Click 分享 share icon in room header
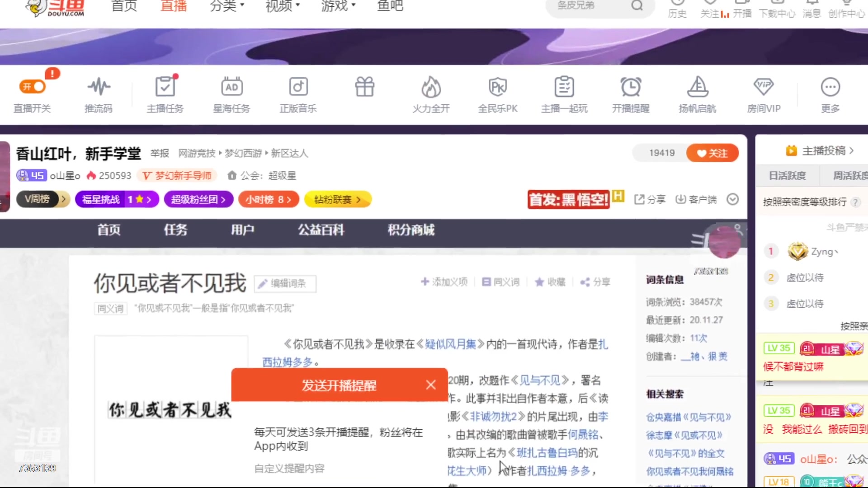The height and width of the screenshot is (488, 868). 650,199
